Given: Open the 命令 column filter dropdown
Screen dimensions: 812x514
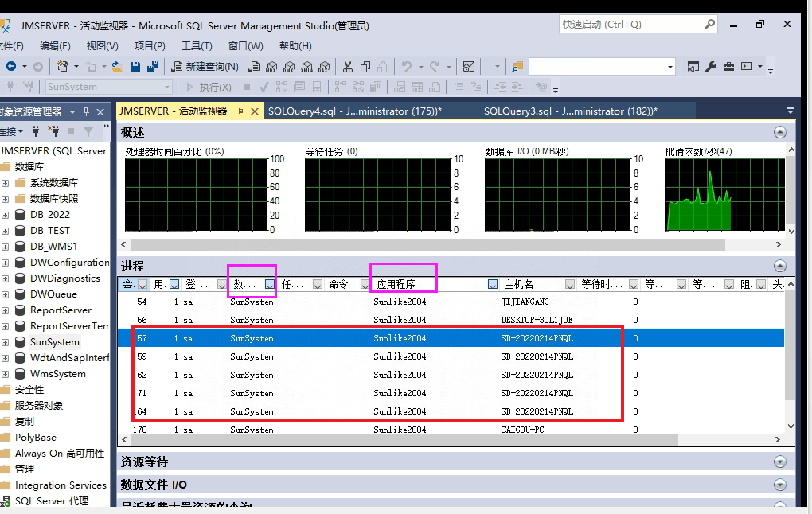Looking at the screenshot, I should pos(365,284).
